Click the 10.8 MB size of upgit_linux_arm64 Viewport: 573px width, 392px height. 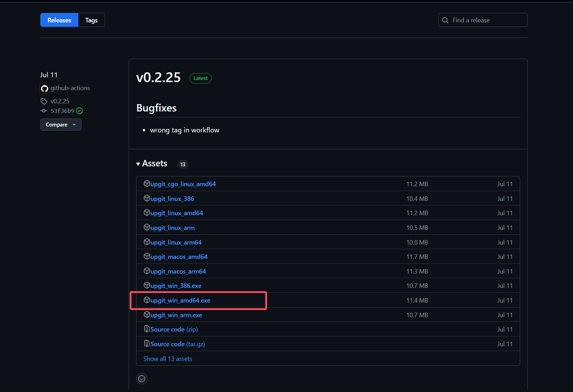[x=417, y=242]
